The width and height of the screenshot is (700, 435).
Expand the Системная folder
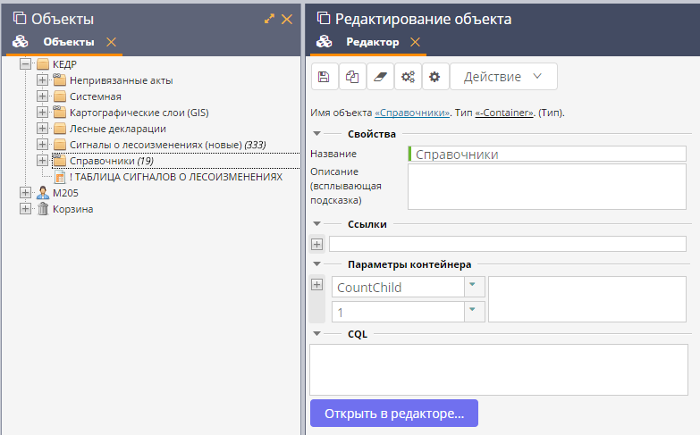[42, 96]
